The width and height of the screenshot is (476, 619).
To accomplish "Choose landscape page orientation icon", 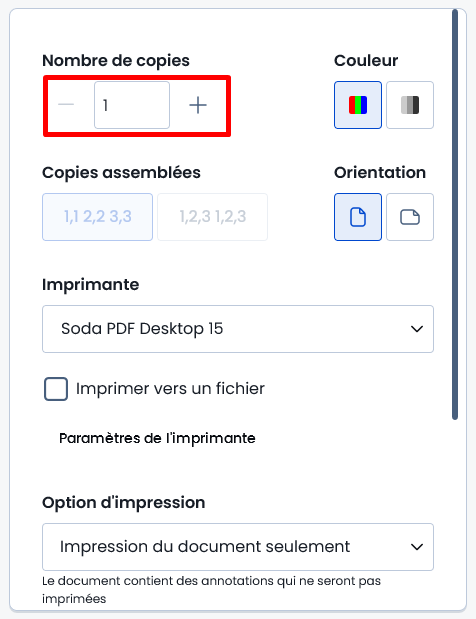I will click(410, 217).
